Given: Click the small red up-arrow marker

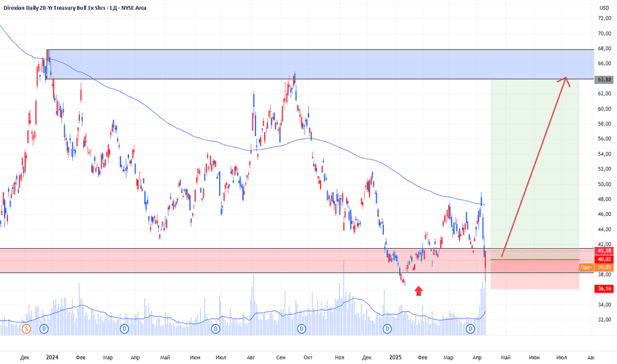Looking at the screenshot, I should tap(418, 290).
